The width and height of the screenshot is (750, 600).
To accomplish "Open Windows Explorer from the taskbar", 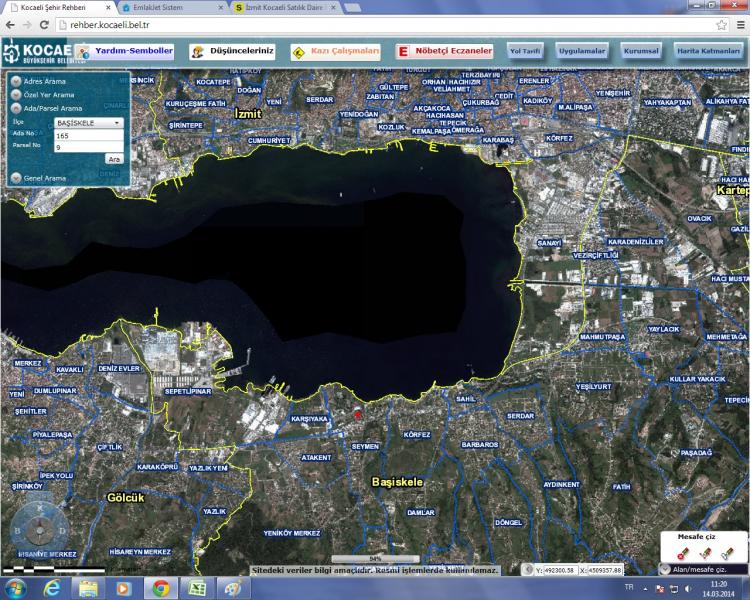I will 88,588.
